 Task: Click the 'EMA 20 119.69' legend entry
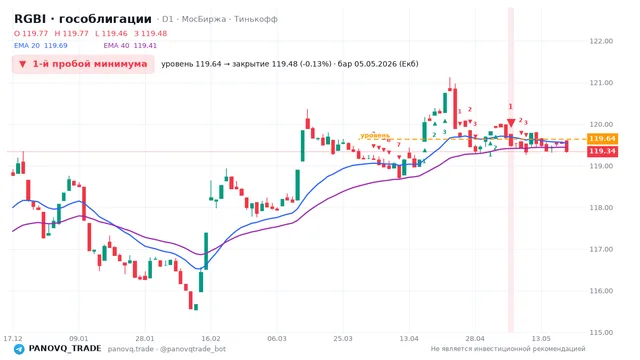tap(41, 46)
